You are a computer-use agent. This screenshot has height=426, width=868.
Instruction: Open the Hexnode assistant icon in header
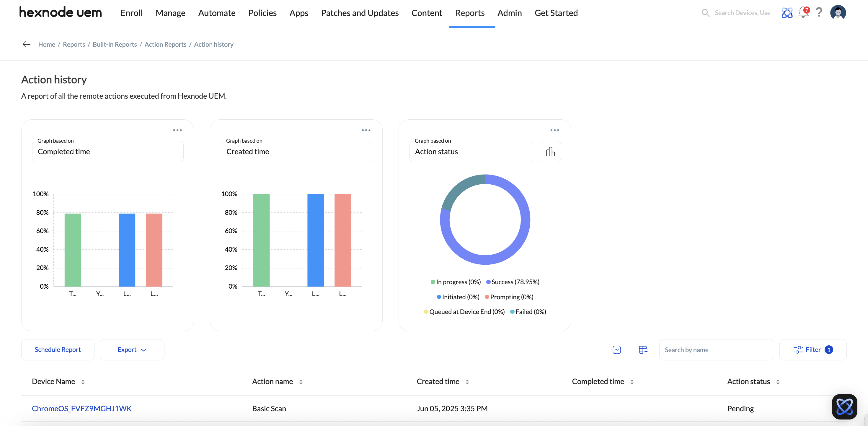click(787, 13)
